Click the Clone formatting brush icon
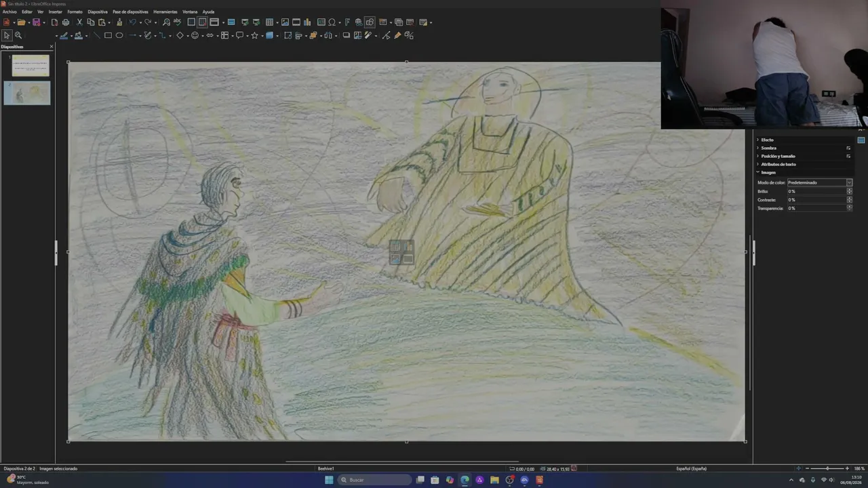The width and height of the screenshot is (868, 488). tap(119, 22)
